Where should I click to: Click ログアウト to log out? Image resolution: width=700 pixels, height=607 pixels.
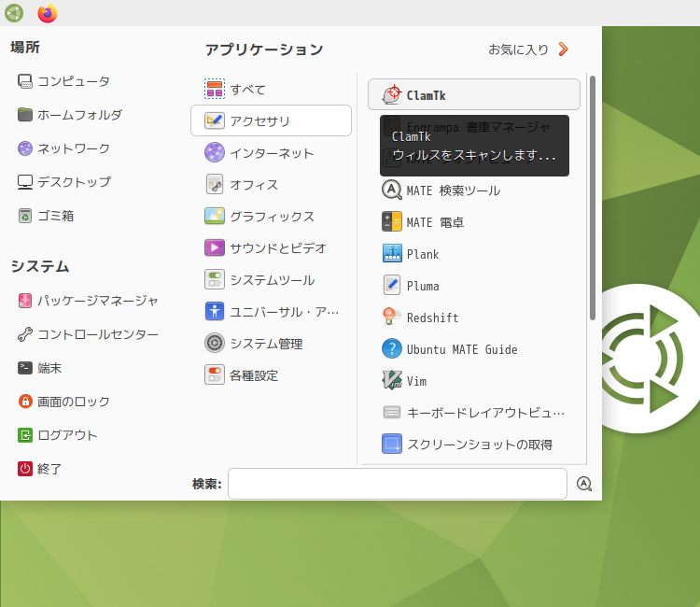tap(58, 435)
